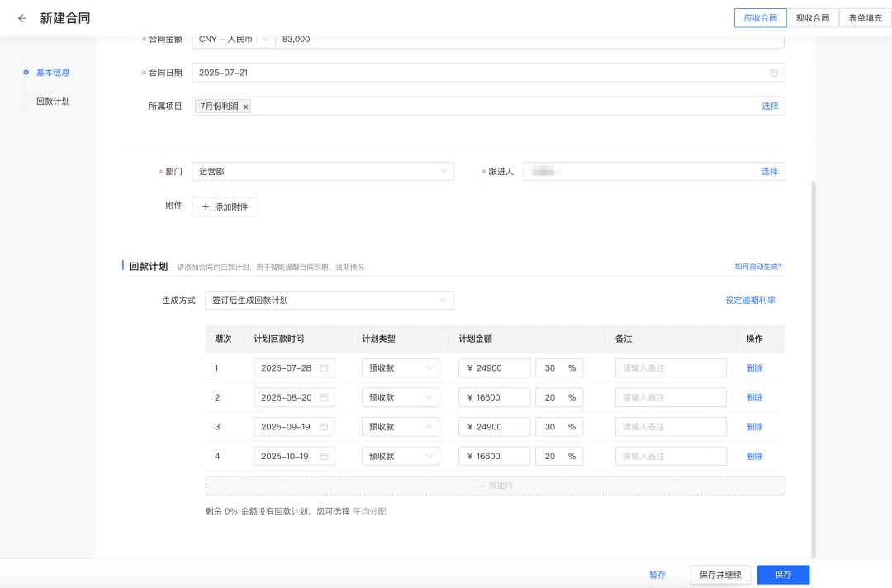
Task: Open the 生成方式 dropdown for repayment plans
Action: 329,301
